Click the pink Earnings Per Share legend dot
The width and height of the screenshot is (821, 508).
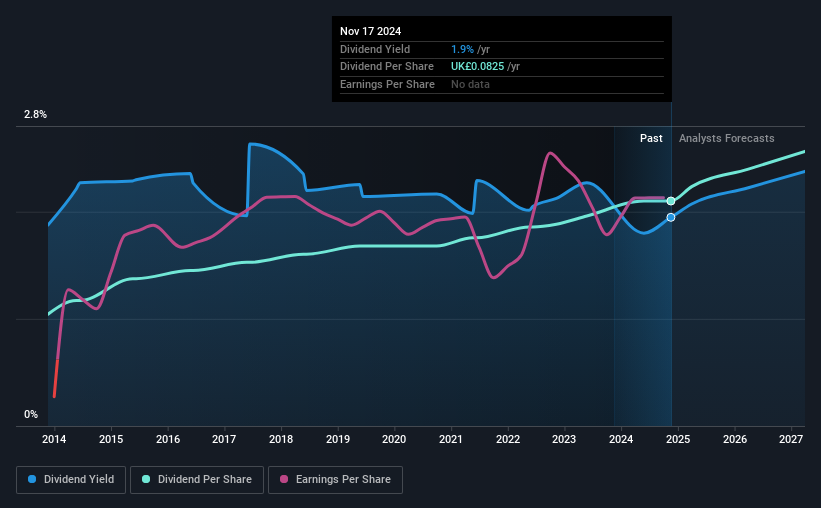284,479
